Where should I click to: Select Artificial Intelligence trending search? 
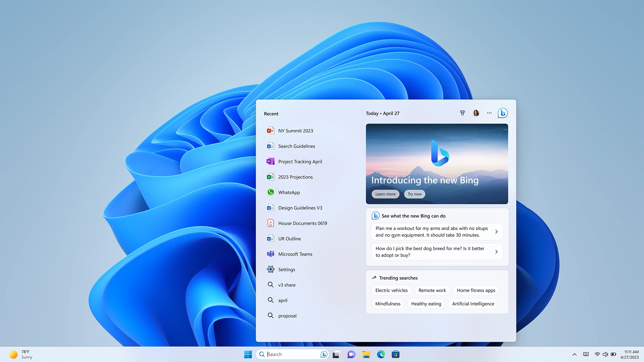pyautogui.click(x=473, y=304)
